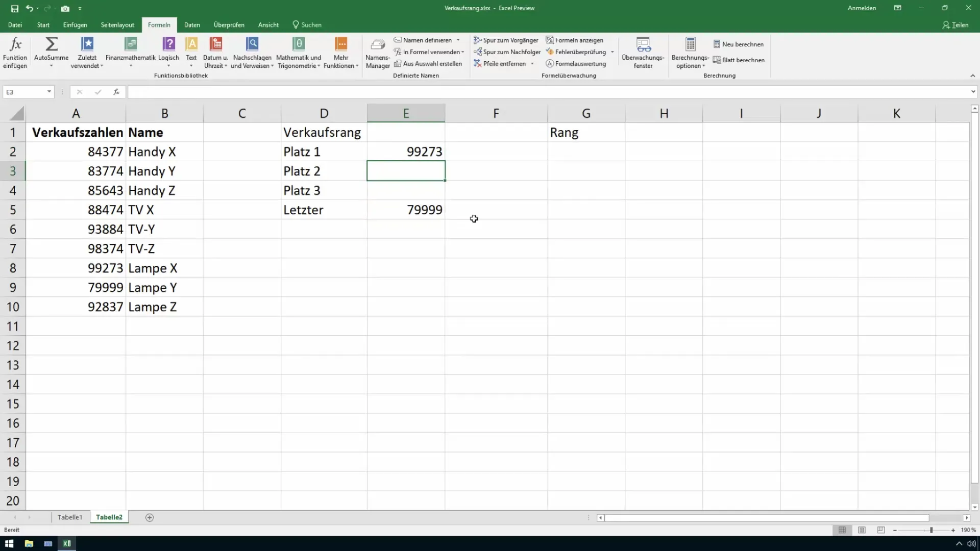Click the Neu berechnen button
Screen dimensions: 980x551
click(738, 44)
